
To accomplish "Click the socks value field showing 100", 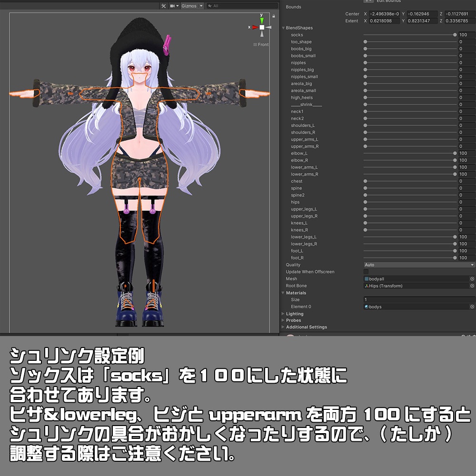I will click(x=467, y=35).
